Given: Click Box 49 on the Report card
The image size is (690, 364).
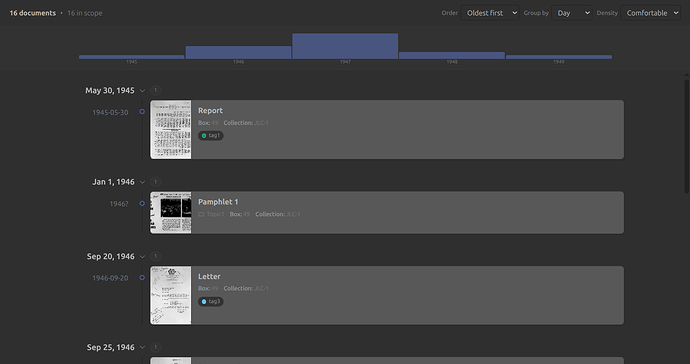Looking at the screenshot, I should tap(208, 123).
